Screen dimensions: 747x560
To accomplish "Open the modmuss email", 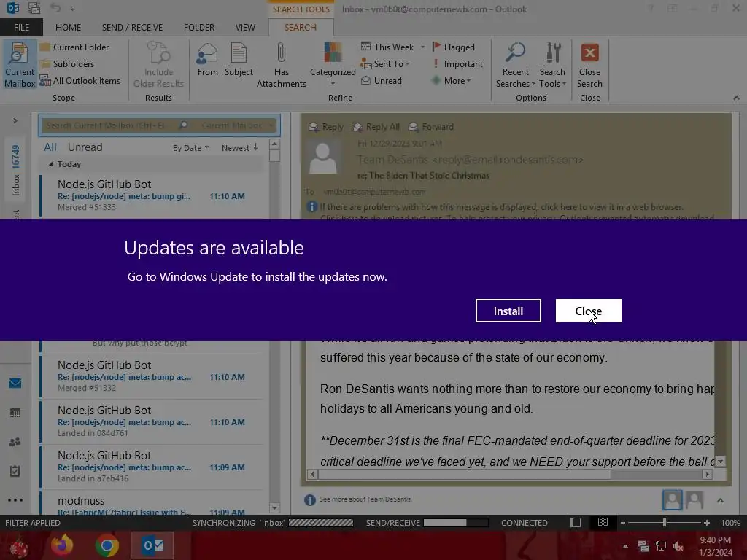I will click(152, 503).
